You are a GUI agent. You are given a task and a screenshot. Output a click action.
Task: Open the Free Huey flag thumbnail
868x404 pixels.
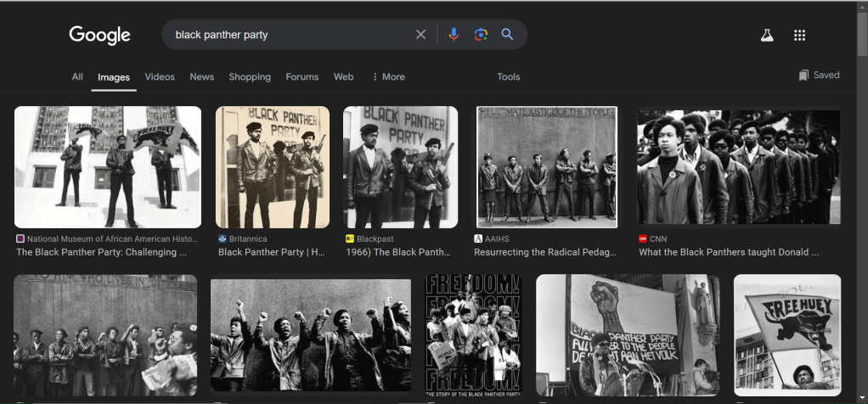pos(786,335)
